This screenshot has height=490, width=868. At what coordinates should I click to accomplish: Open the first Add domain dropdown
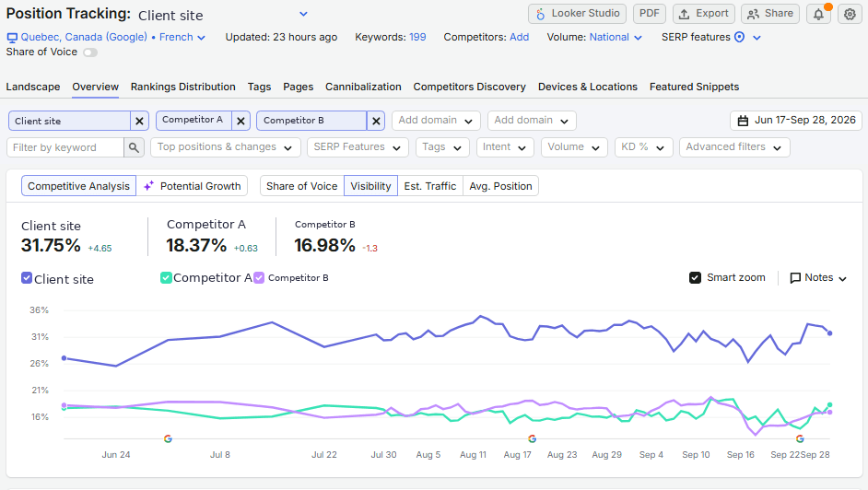pyautogui.click(x=436, y=121)
